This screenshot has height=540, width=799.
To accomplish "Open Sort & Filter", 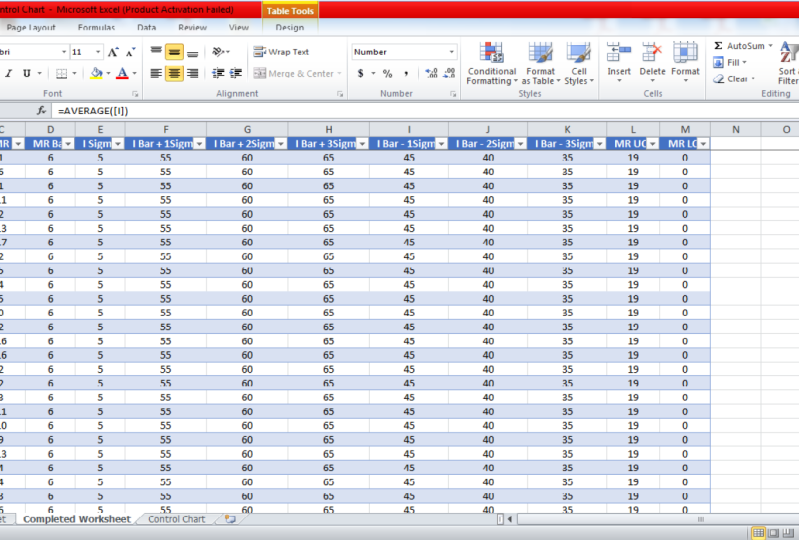I will (788, 64).
